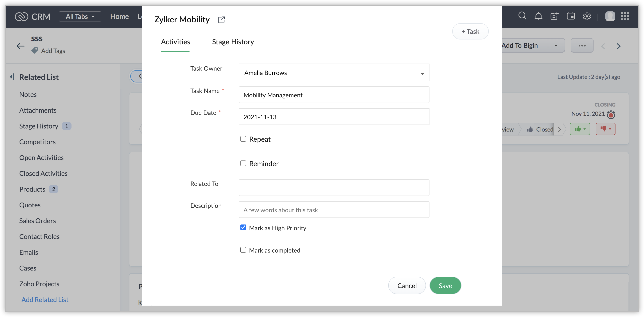Image resolution: width=644 pixels, height=317 pixels.
Task: Expand the Add To Bigin arrow
Action: pos(556,45)
